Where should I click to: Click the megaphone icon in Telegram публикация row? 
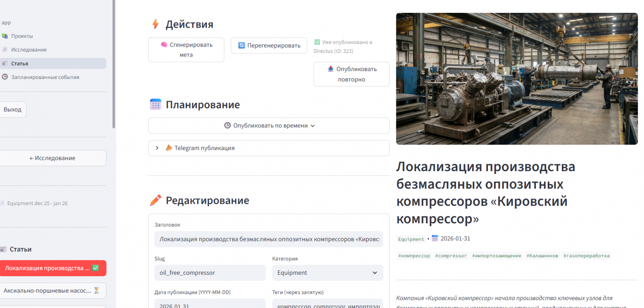(x=169, y=148)
